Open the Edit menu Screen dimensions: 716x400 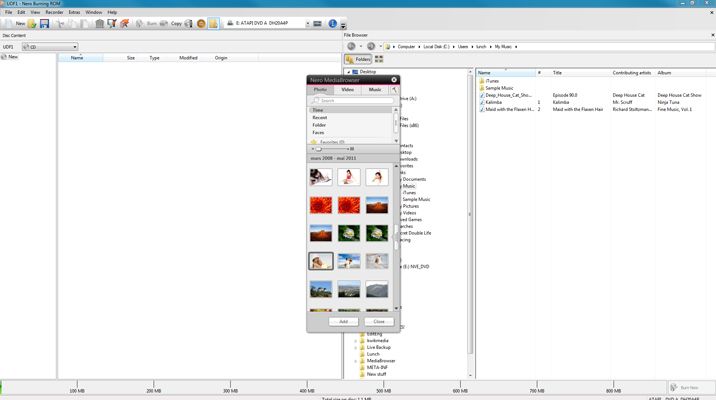[21, 12]
